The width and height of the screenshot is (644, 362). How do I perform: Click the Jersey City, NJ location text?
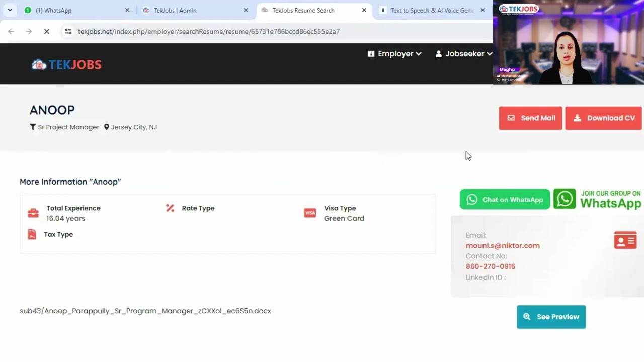[x=134, y=127]
